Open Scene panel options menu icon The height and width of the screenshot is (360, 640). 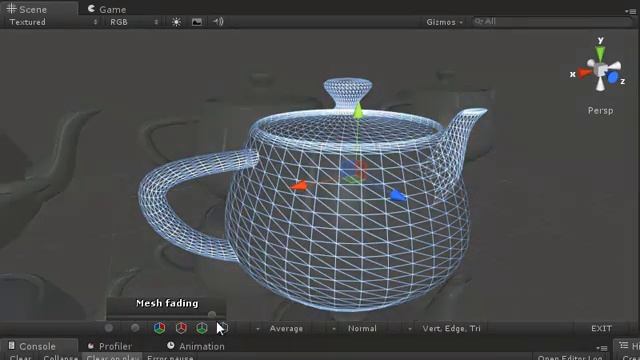coord(630,11)
